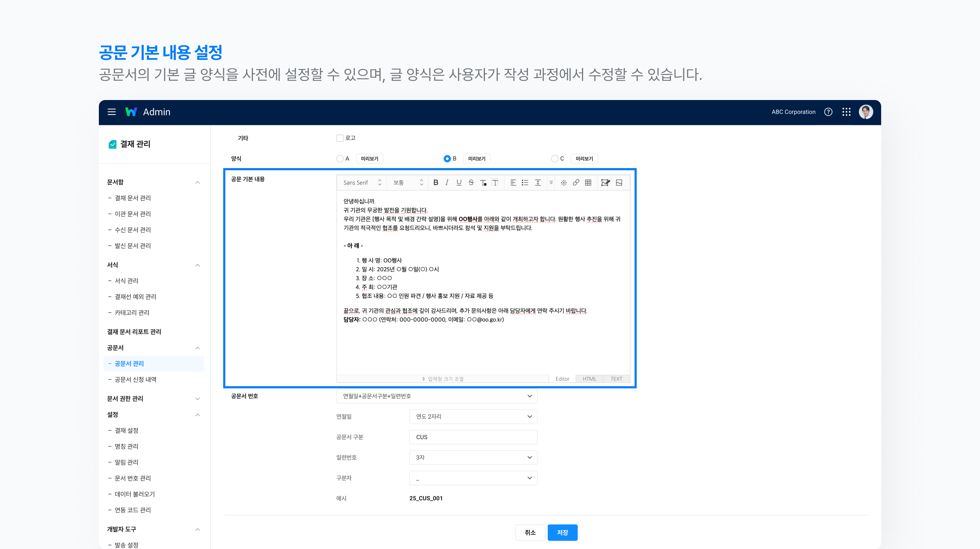Screen dimensions: 980x549
Task: Click the 공문서 구분 CUS input field
Action: (x=473, y=437)
